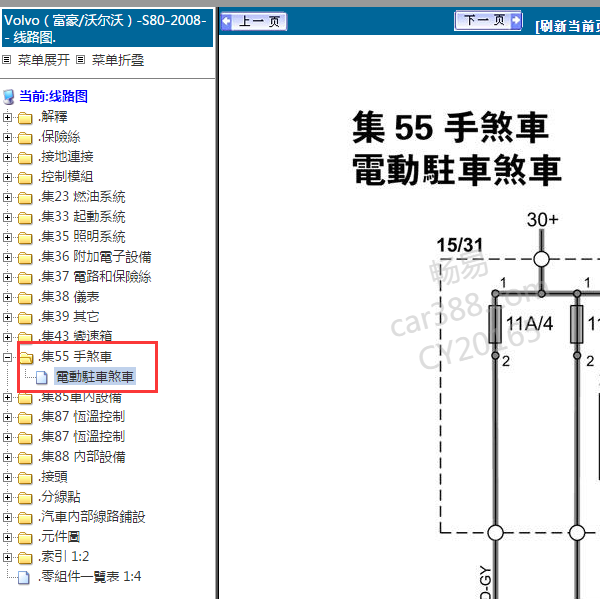Expand the .元件圖 folder node

click(x=7, y=537)
